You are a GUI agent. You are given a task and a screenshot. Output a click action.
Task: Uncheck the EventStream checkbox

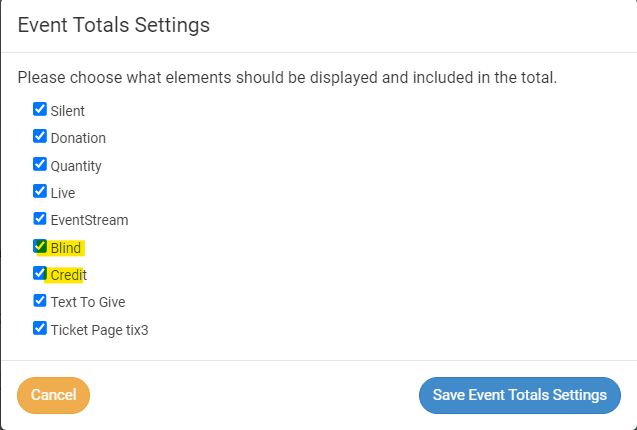[40, 218]
